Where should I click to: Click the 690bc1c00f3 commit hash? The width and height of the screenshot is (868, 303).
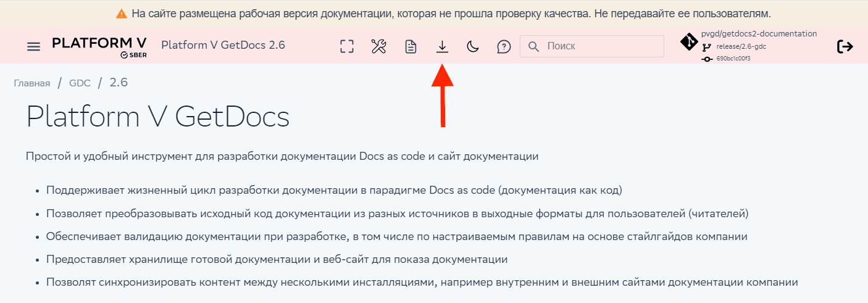point(733,59)
